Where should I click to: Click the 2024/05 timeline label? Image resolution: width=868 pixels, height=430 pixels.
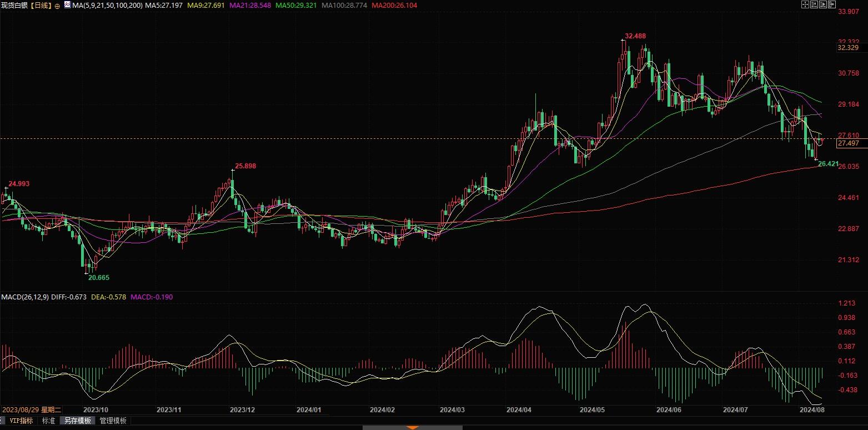(x=592, y=409)
